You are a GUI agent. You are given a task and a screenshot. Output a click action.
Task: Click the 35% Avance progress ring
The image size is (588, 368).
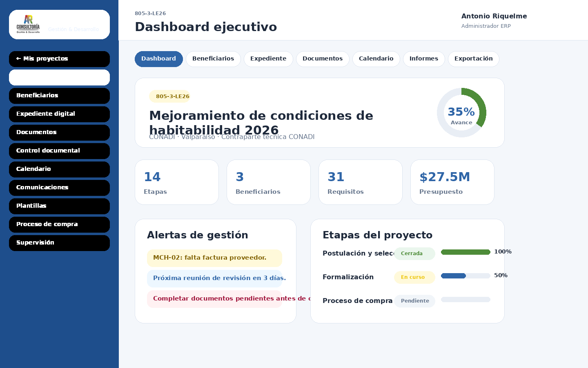coord(461,112)
